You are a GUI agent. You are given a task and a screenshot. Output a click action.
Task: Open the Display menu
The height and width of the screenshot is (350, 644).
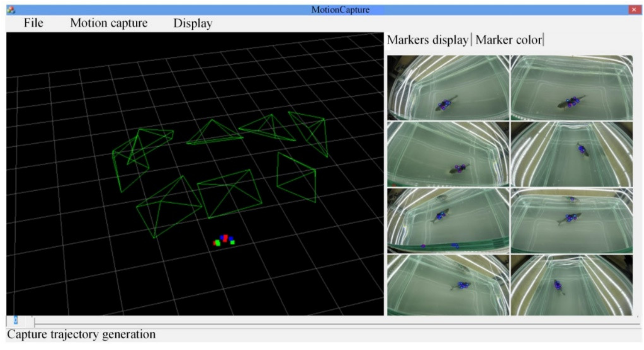pyautogui.click(x=193, y=23)
